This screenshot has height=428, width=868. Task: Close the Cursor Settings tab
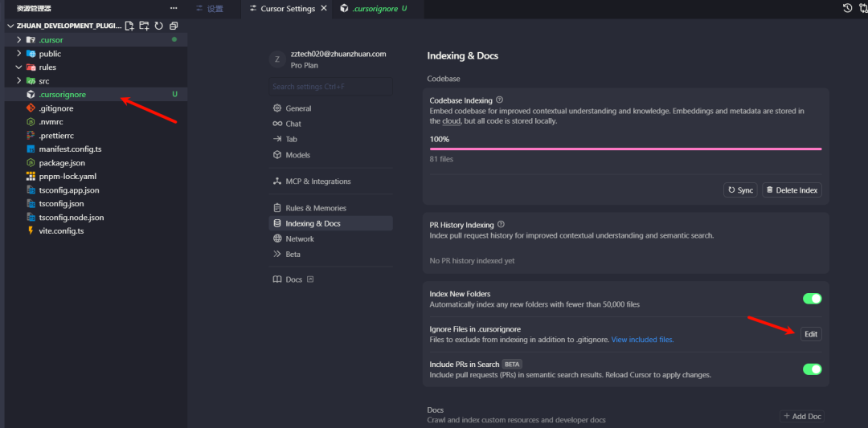pos(323,8)
